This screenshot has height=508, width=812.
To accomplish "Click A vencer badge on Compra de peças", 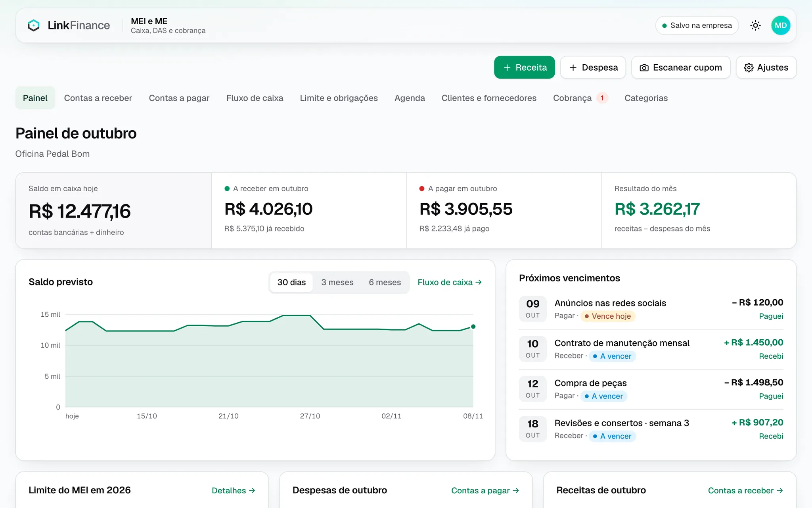I will tap(604, 396).
